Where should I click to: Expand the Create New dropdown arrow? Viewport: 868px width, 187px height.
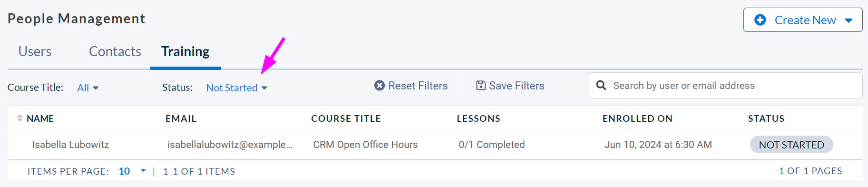tap(848, 20)
